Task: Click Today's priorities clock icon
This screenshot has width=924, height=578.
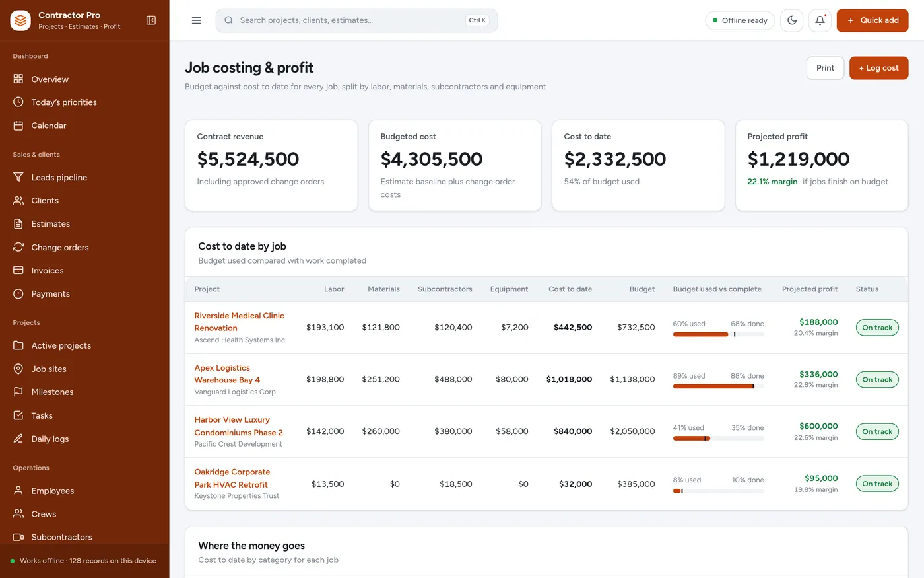Action: click(18, 102)
